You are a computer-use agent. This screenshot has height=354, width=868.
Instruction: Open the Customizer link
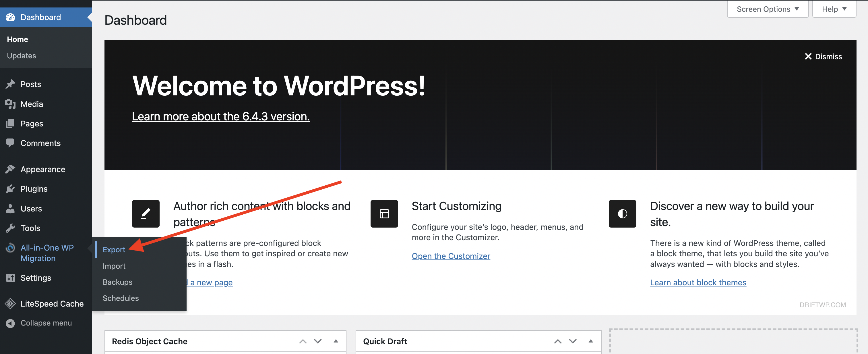coord(451,256)
